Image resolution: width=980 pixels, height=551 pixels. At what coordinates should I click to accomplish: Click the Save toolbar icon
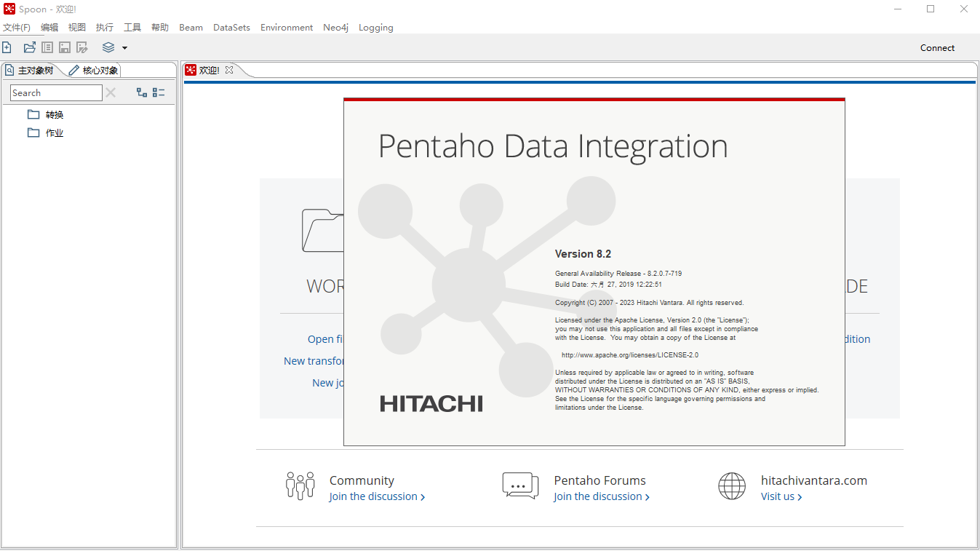click(65, 47)
